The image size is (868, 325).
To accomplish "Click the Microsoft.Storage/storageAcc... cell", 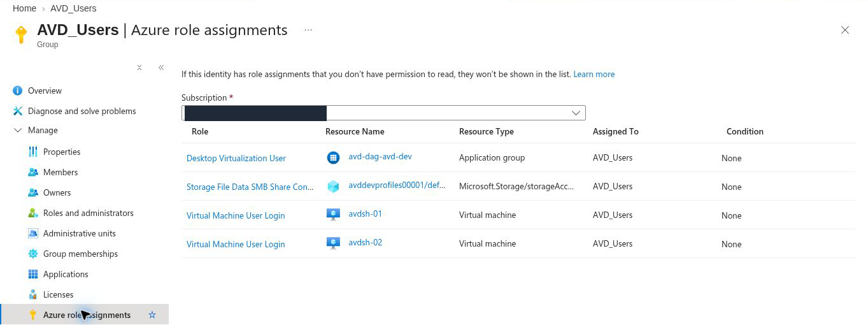I will [x=516, y=186].
